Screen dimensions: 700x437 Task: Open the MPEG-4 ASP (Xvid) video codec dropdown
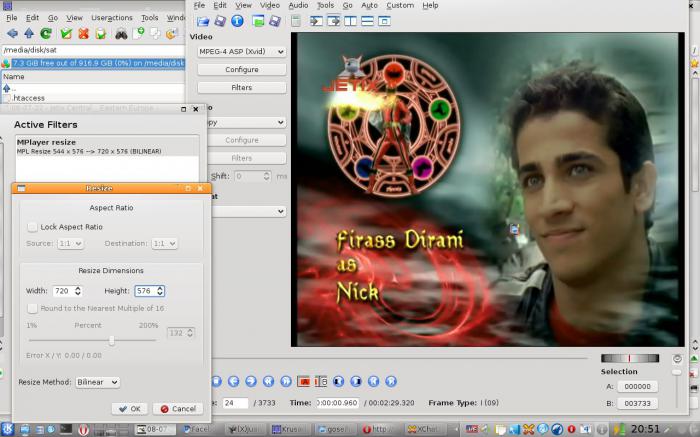pyautogui.click(x=241, y=51)
